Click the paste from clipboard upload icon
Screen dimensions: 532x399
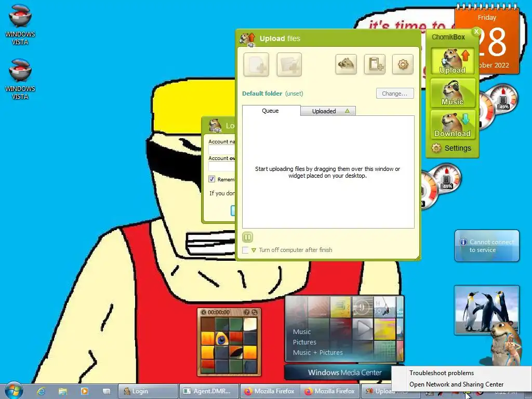(375, 64)
